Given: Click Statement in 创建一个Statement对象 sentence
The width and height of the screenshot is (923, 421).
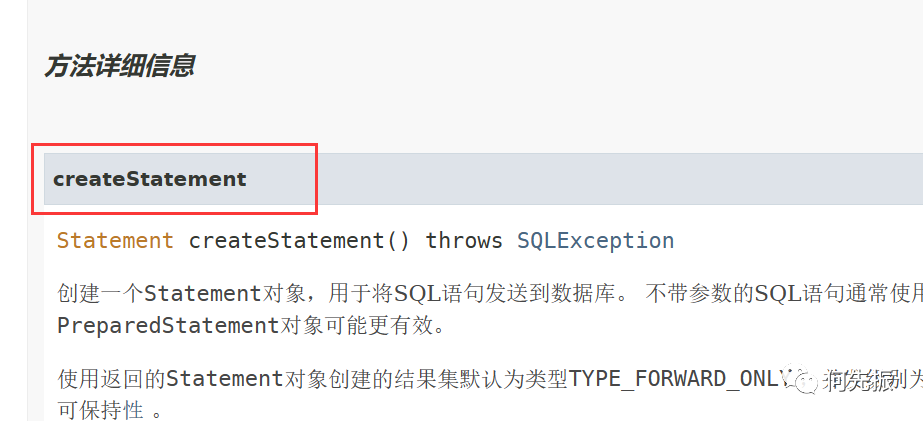Looking at the screenshot, I should point(202,293).
